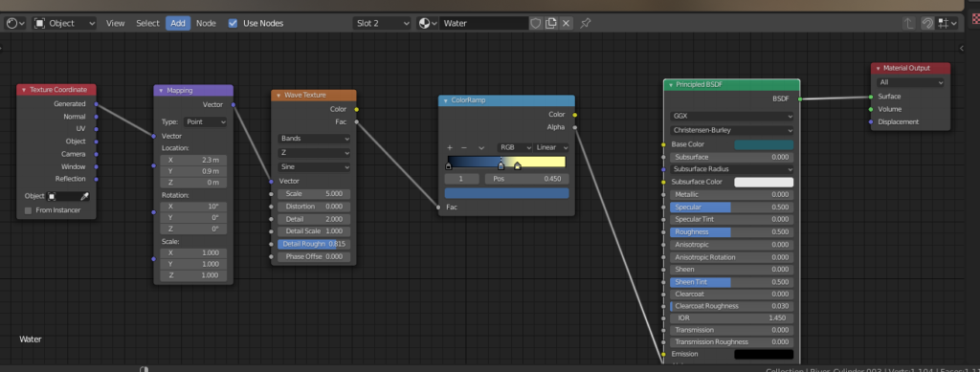
Task: Add a color stop with plus icon
Action: [x=450, y=148]
